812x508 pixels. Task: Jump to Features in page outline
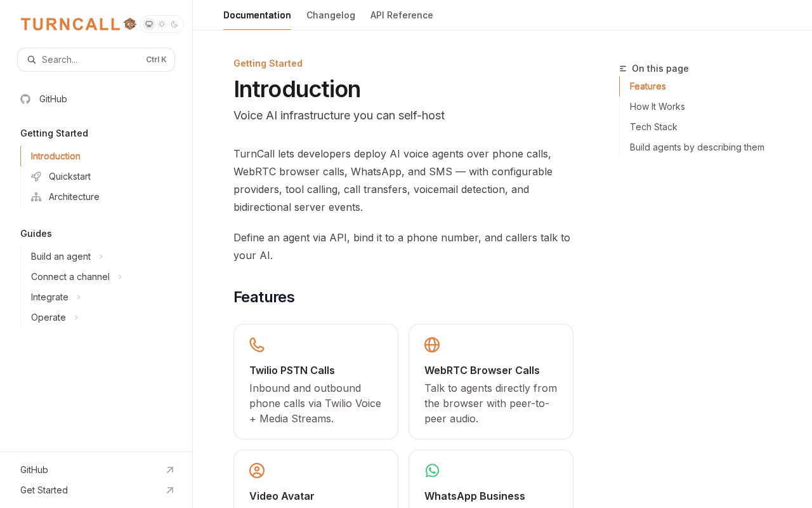648,86
